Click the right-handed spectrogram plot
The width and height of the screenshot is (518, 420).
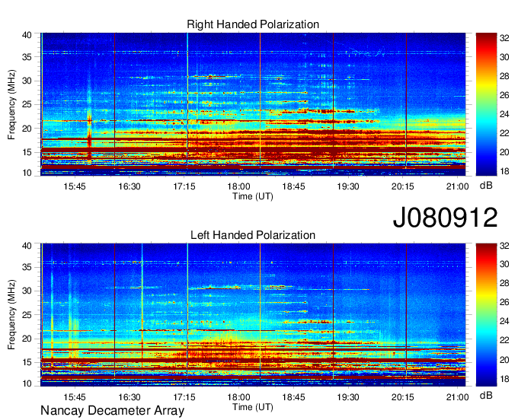253,104
